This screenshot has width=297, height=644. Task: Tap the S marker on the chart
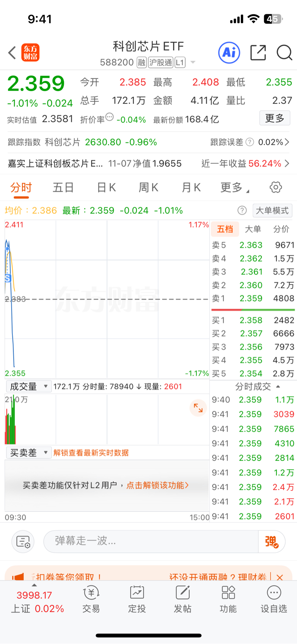coord(7,278)
